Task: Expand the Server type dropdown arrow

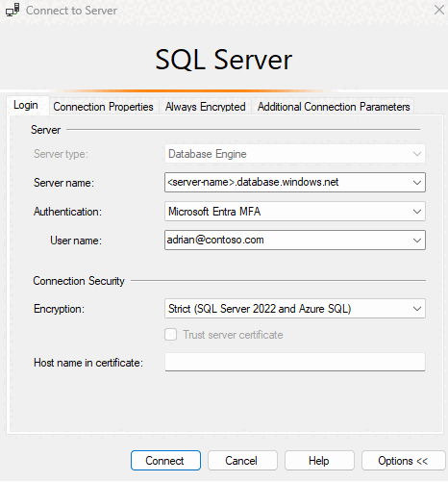Action: (x=417, y=154)
